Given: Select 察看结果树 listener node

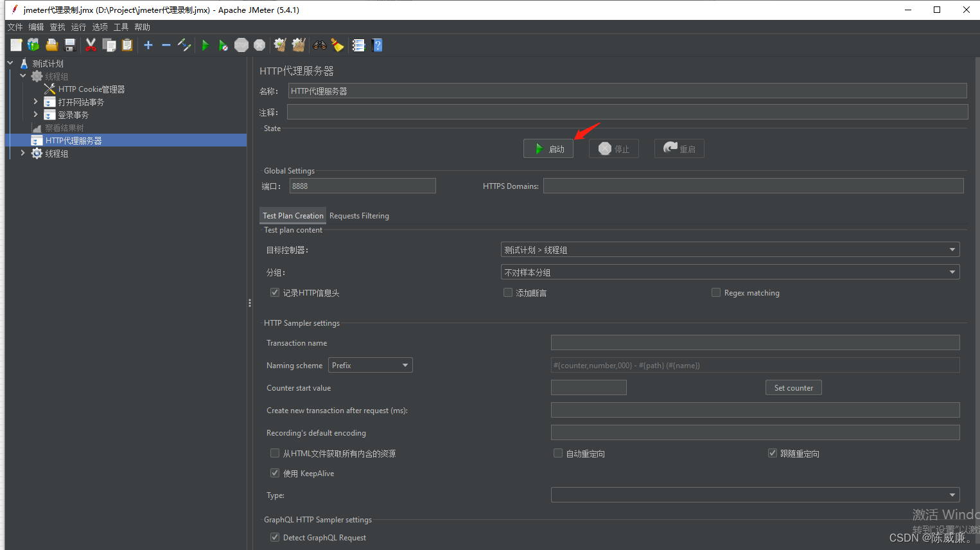Looking at the screenshot, I should [64, 128].
